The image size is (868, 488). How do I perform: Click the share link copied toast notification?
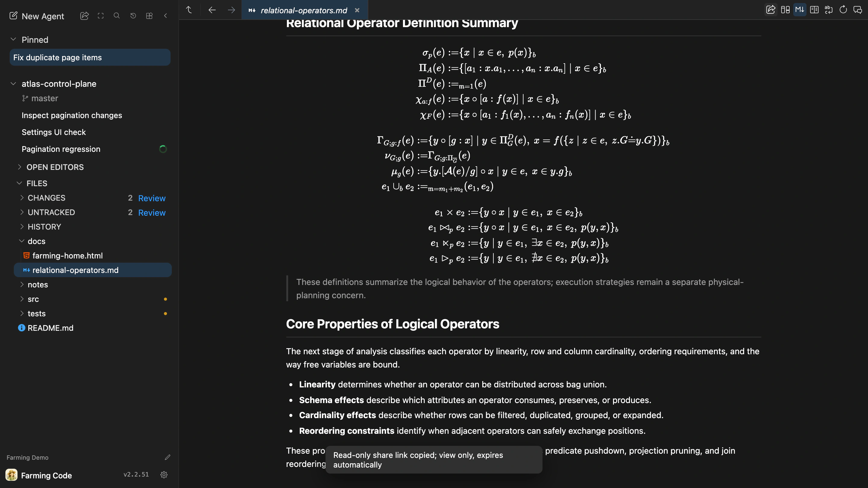click(434, 460)
